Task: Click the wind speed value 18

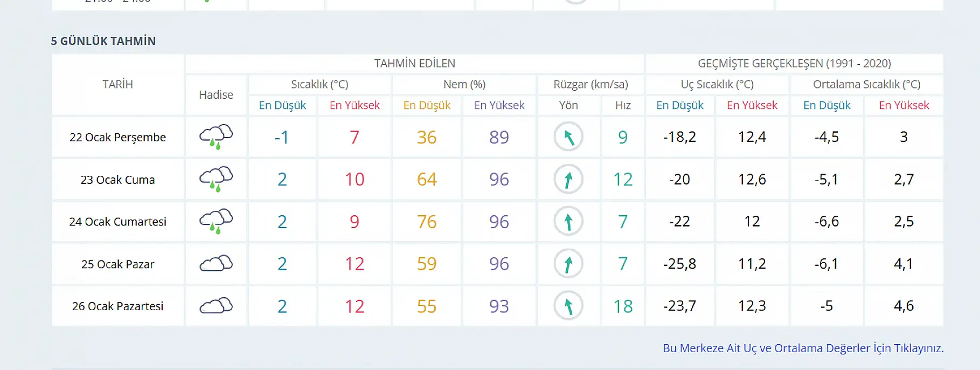Action: [x=623, y=306]
